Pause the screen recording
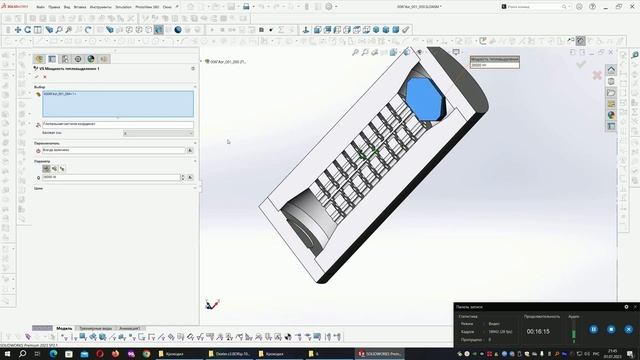640x360 pixels. pos(594,329)
